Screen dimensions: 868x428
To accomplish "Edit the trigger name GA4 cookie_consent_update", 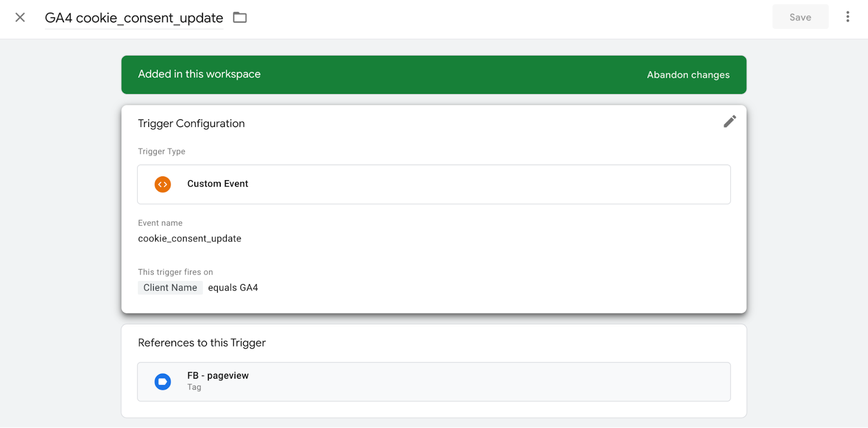I will 134,18.
